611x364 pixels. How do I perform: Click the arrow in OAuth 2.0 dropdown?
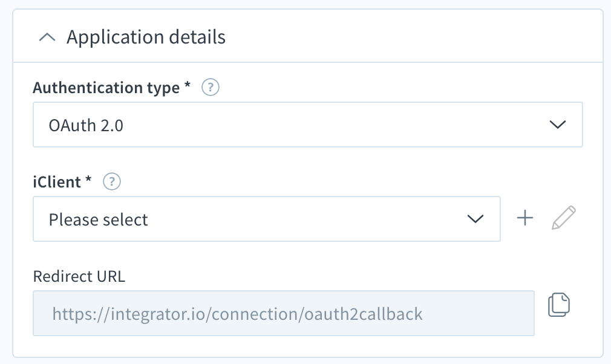click(x=557, y=125)
